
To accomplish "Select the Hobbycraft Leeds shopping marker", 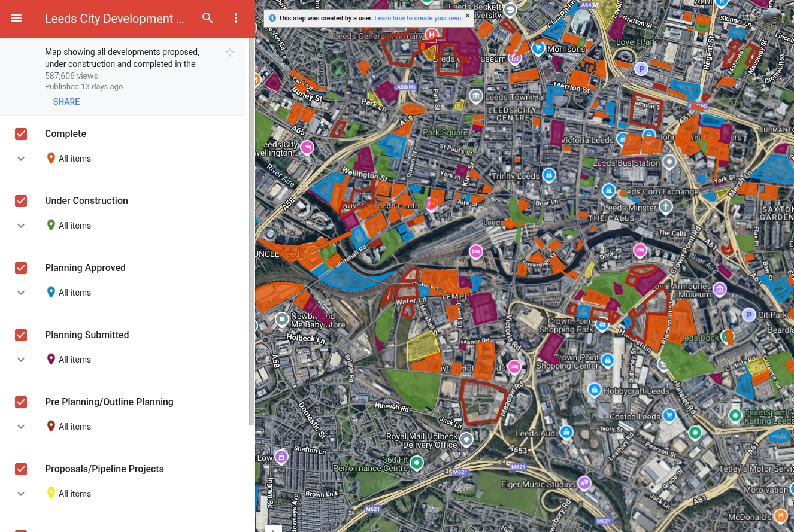I will click(x=594, y=390).
